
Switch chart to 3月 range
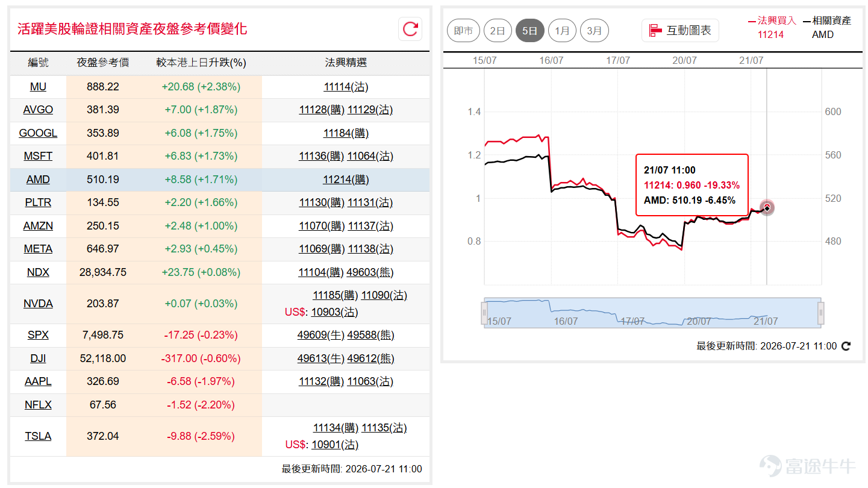594,31
